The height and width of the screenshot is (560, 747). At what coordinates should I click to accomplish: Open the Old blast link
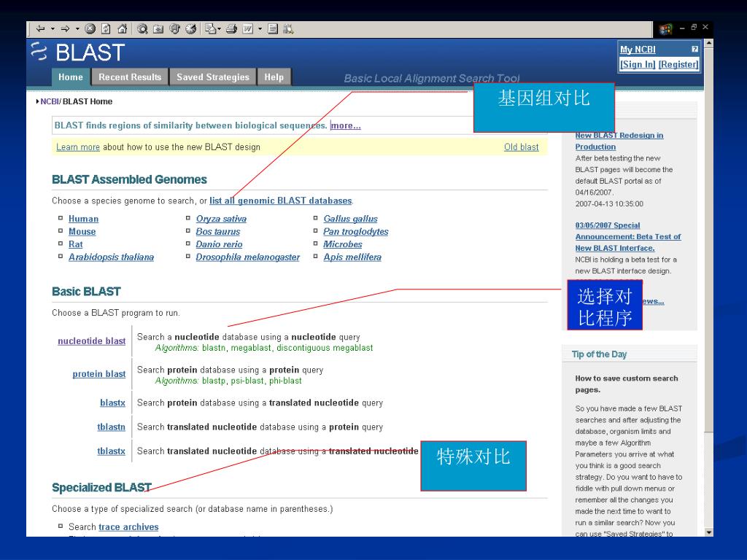[521, 147]
